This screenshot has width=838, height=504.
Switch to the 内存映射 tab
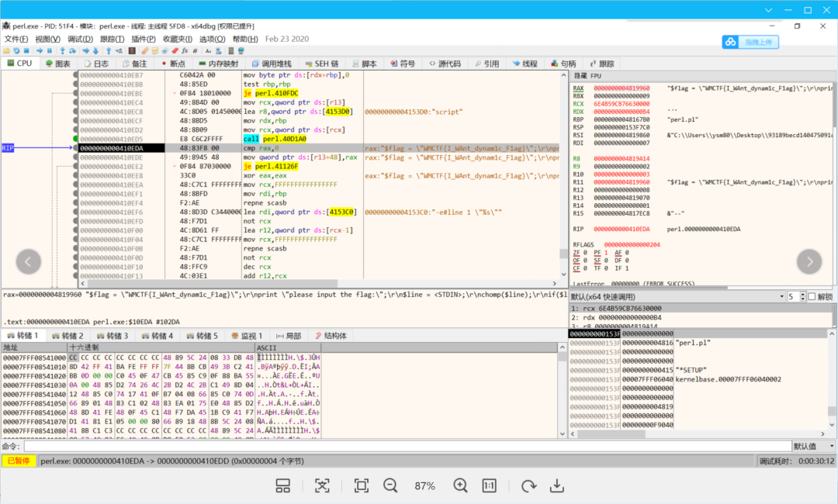[217, 64]
